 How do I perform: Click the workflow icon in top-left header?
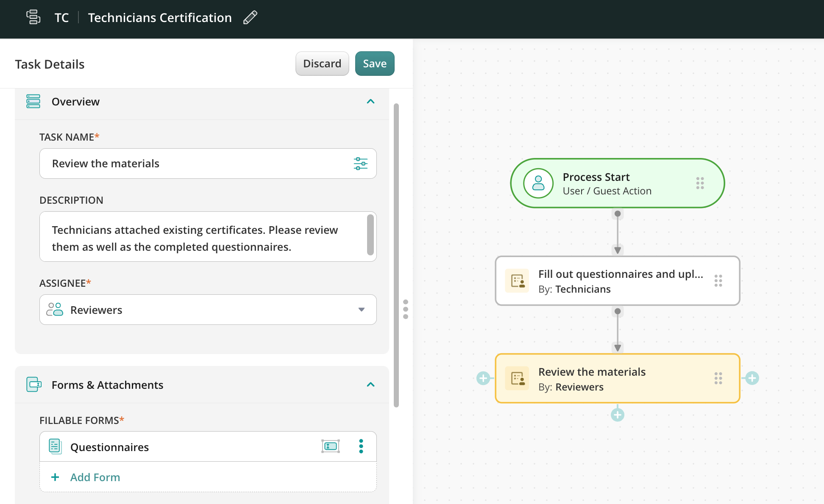pyautogui.click(x=33, y=17)
